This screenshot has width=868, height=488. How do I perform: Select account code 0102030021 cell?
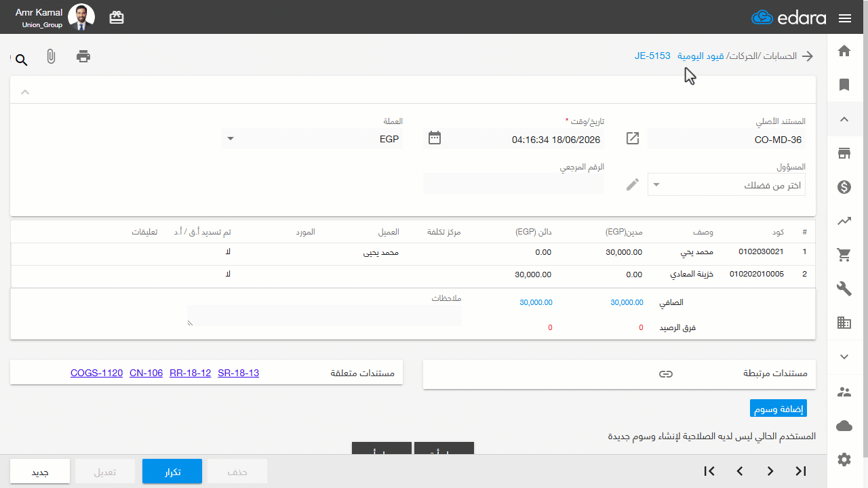click(761, 252)
